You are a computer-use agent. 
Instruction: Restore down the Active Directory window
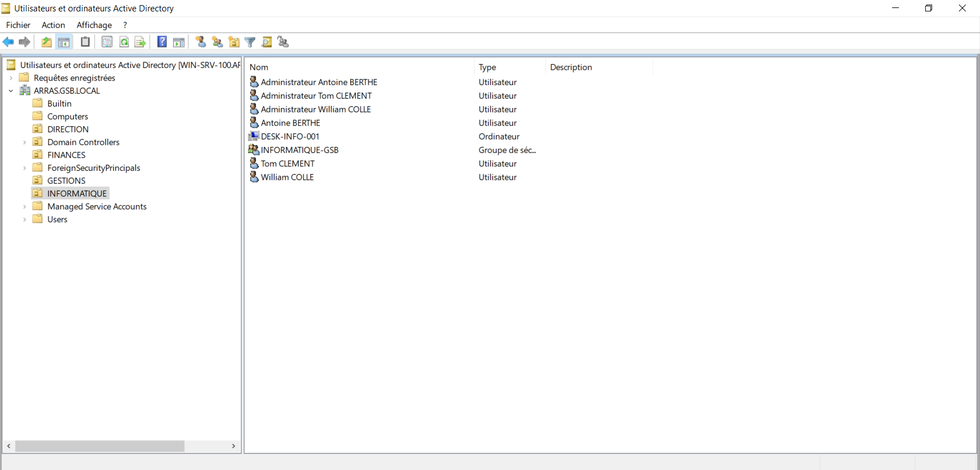click(929, 8)
